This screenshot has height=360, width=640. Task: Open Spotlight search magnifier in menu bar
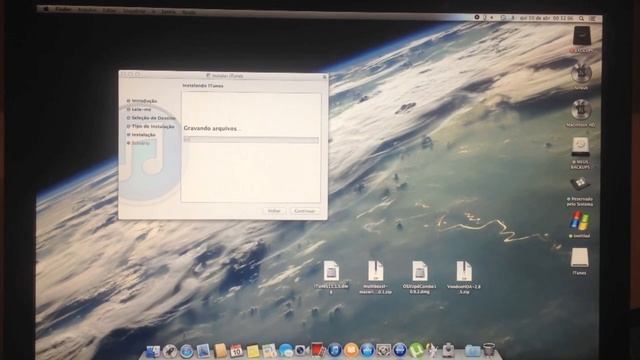[x=581, y=18]
